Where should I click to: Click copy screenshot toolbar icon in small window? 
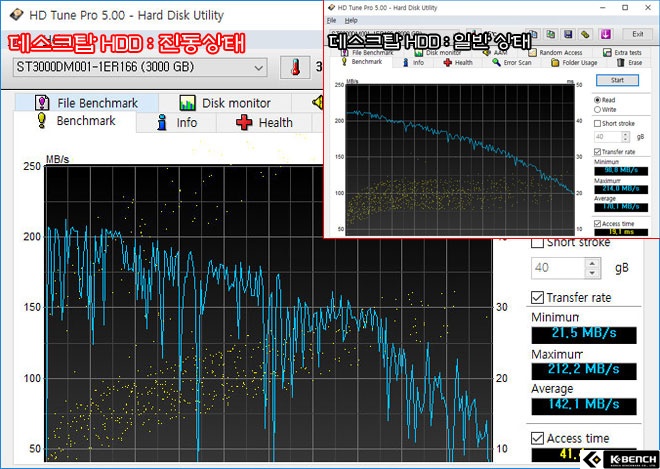click(550, 34)
